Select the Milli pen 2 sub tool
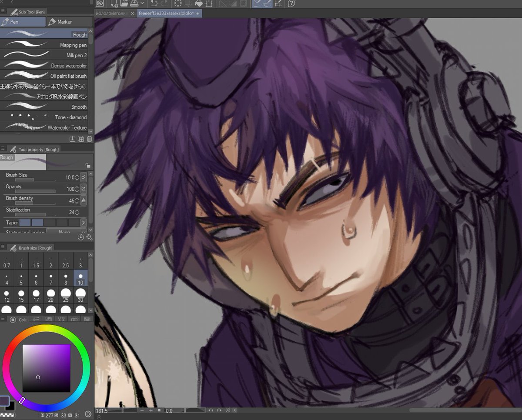Screen dimensions: 522x420 [44, 55]
